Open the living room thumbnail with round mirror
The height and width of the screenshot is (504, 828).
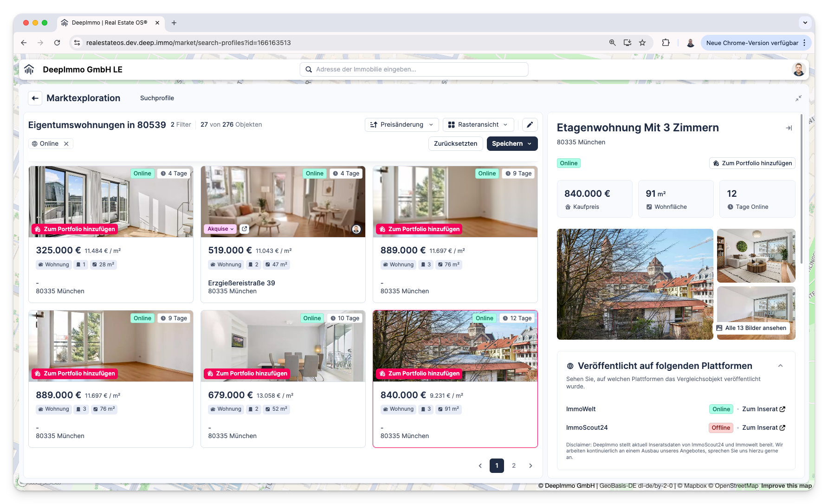pos(756,256)
